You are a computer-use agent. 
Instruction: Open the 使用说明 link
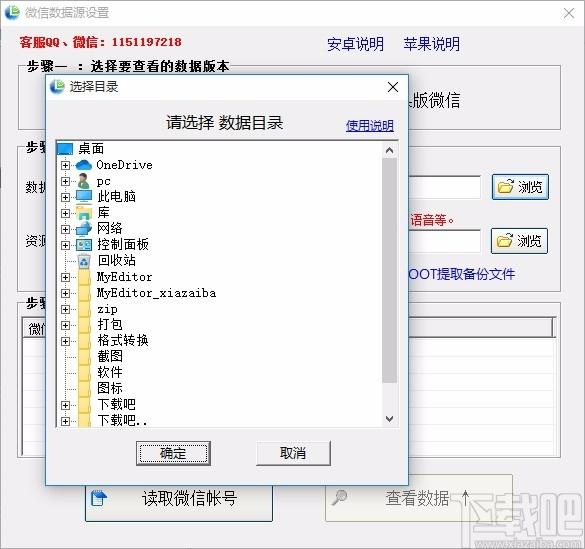[x=370, y=126]
